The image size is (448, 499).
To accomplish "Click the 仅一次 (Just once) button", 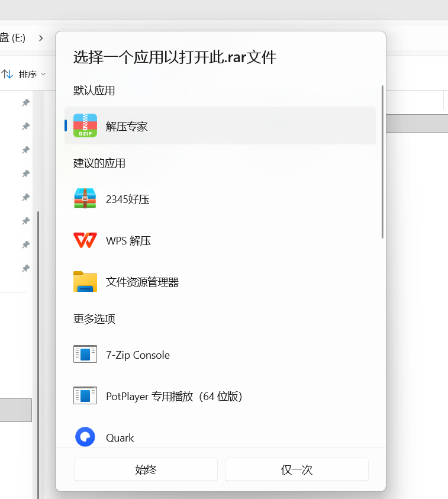I will click(x=296, y=469).
